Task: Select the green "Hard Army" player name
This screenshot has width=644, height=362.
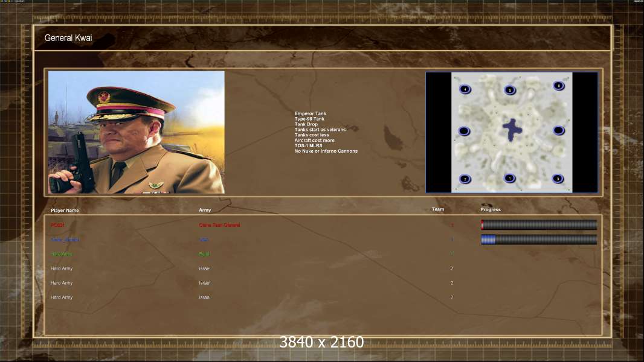Action: pyautogui.click(x=62, y=254)
